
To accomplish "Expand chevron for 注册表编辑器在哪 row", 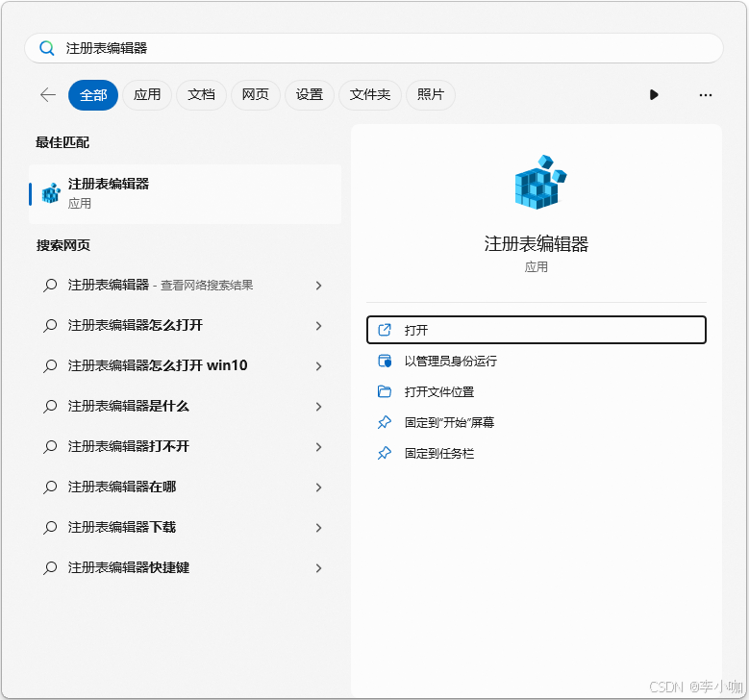I will click(318, 487).
